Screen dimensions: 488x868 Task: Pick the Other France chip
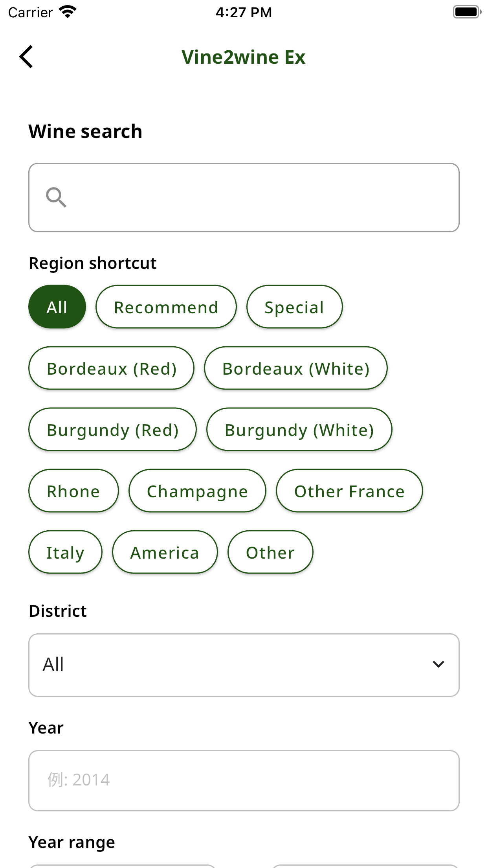click(x=350, y=491)
